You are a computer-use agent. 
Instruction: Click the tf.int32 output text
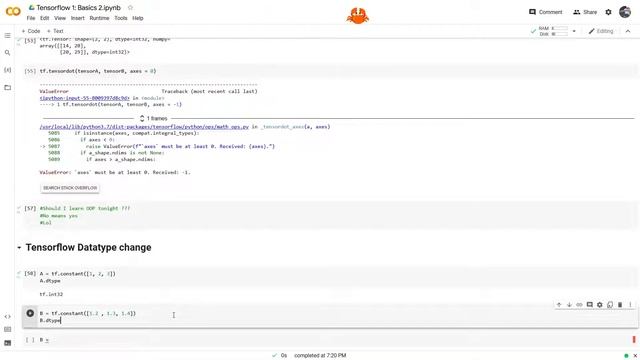(51, 294)
